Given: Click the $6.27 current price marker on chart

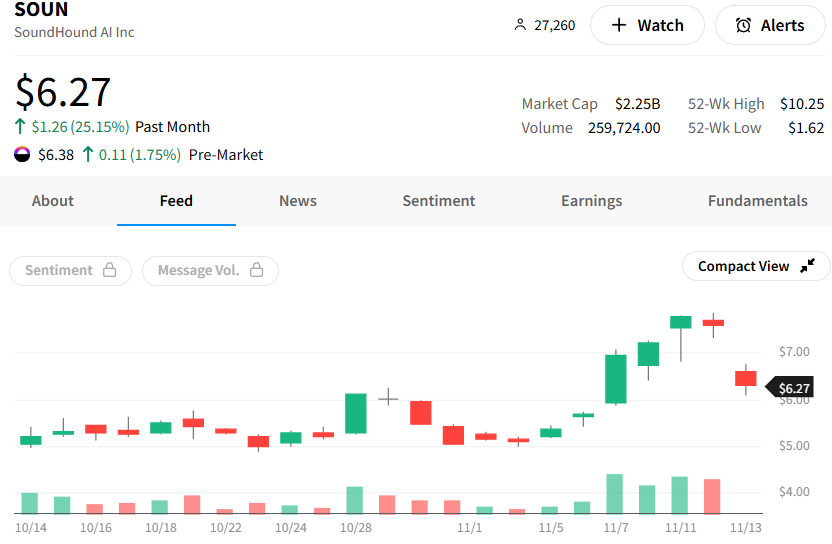Looking at the screenshot, I should click(790, 388).
